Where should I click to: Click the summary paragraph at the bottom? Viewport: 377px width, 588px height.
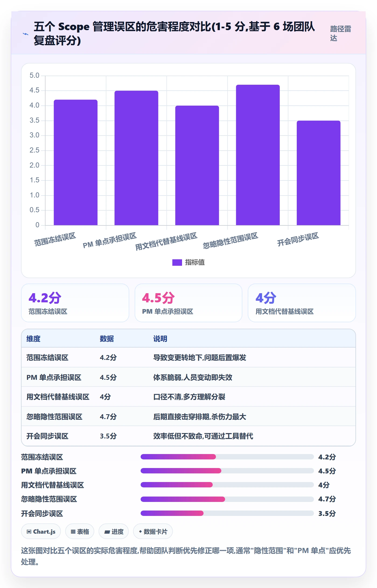[x=186, y=556]
